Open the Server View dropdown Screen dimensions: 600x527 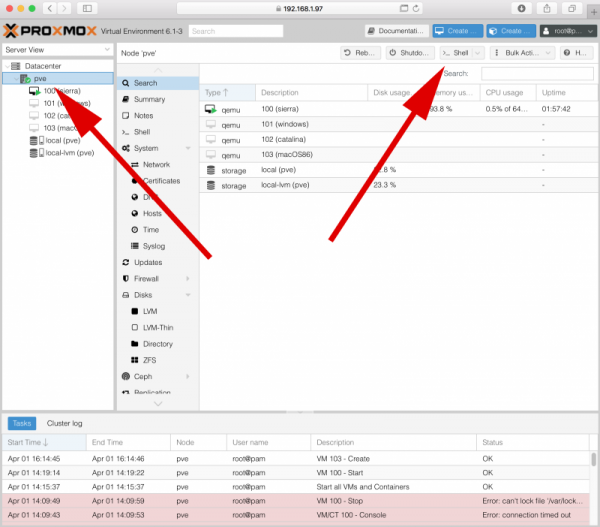point(57,50)
